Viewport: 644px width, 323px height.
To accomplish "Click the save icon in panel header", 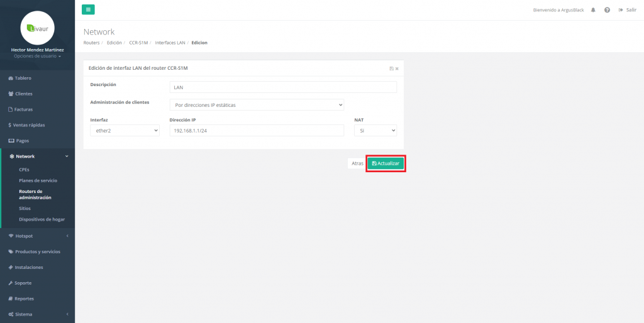I will [391, 68].
